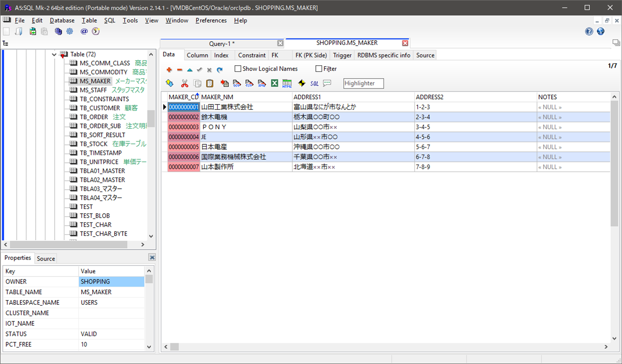Collapse the Table (72) tree node
Screen dimensions: 622x364
(x=54, y=54)
